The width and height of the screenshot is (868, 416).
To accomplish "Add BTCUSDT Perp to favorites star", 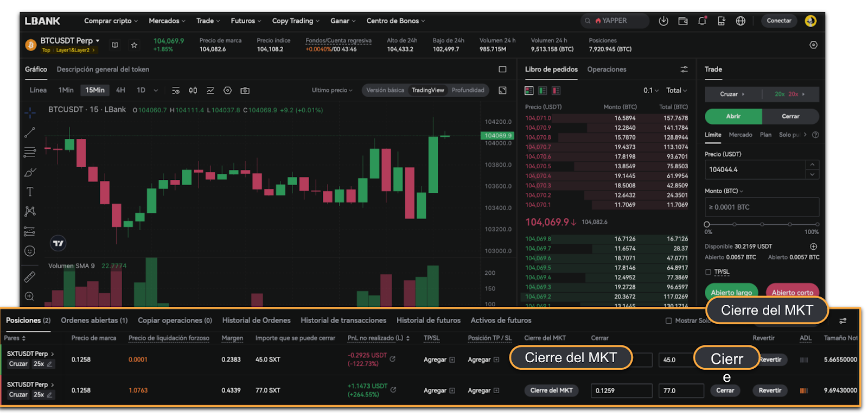I will pyautogui.click(x=134, y=45).
